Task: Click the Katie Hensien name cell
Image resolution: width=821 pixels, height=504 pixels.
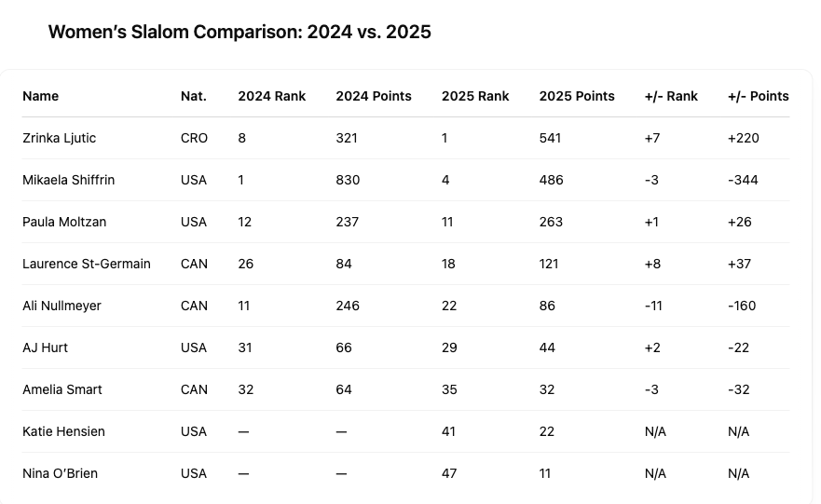Action: [x=64, y=431]
